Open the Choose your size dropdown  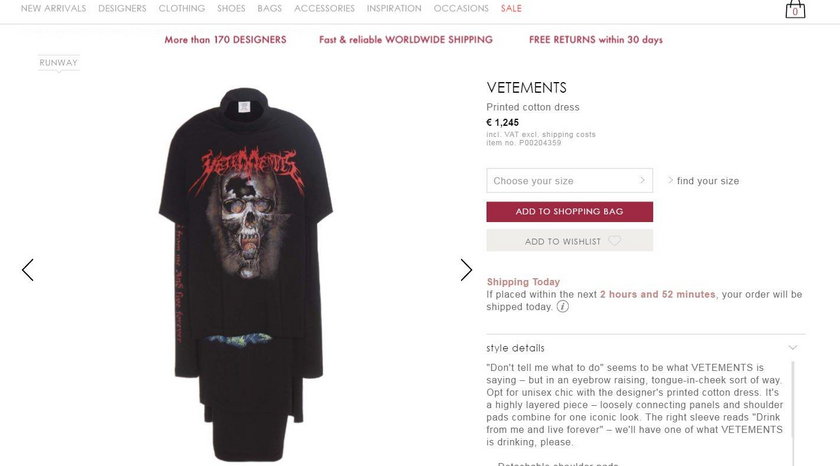[x=569, y=181]
